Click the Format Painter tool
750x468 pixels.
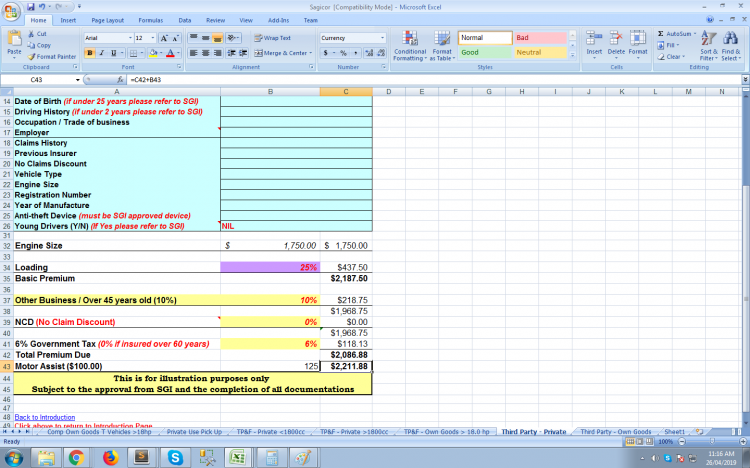pos(54,56)
